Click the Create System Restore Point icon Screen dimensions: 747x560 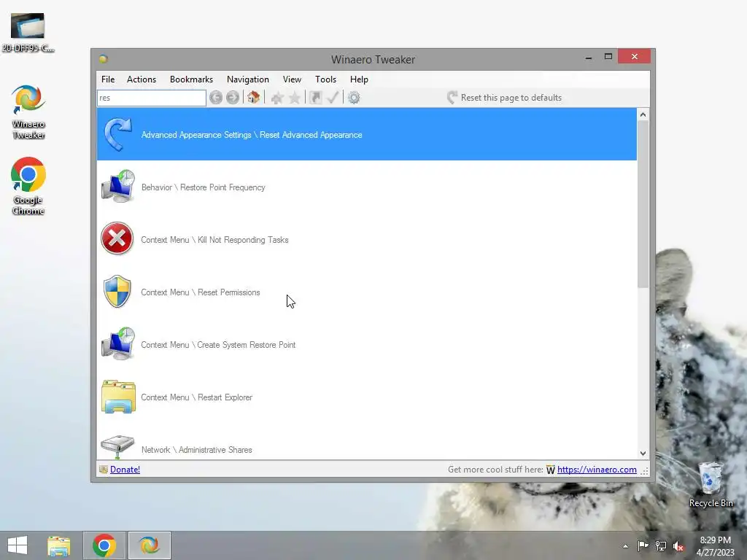tap(118, 344)
